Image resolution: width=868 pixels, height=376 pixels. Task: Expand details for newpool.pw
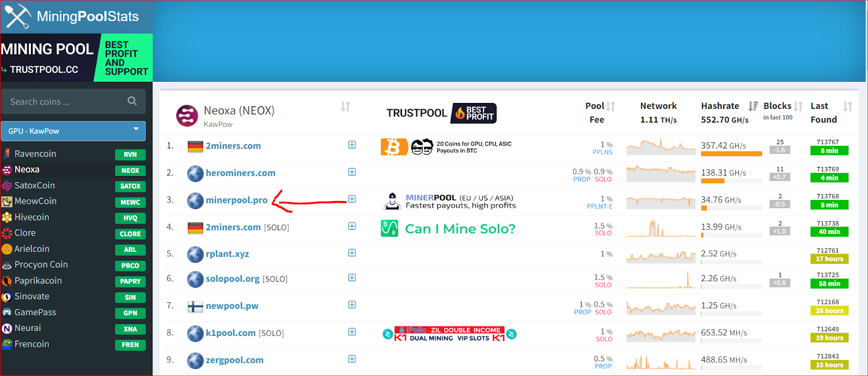pyautogui.click(x=352, y=304)
